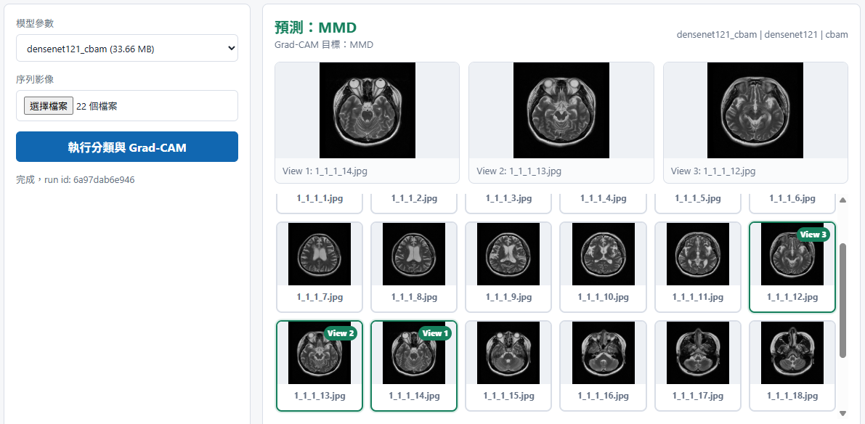Select thumbnail 1_1_1_15.jpg
Image resolution: width=865 pixels, height=424 pixels.
pos(509,366)
